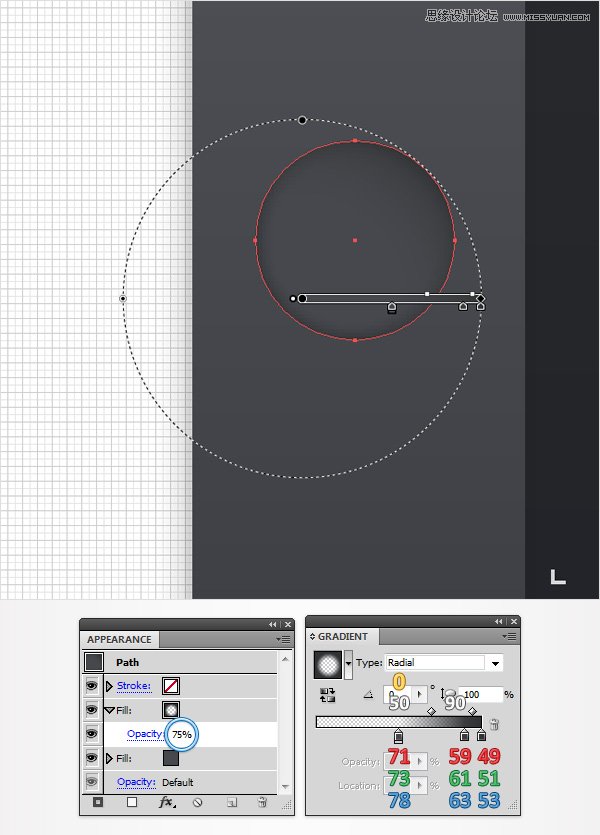
Task: Select the middle gradient color stop
Action: click(x=464, y=735)
